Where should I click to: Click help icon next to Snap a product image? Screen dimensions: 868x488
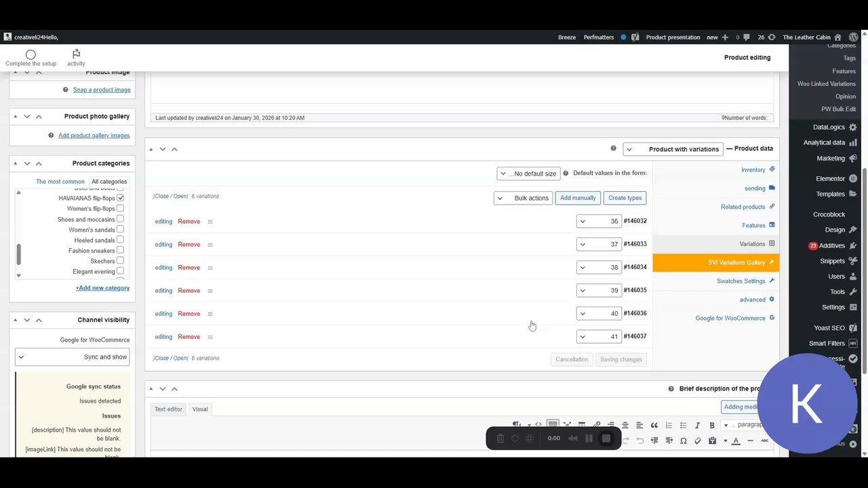pos(66,89)
